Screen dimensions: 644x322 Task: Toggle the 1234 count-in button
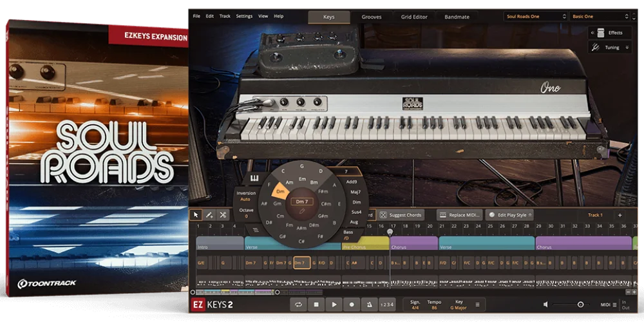386,305
